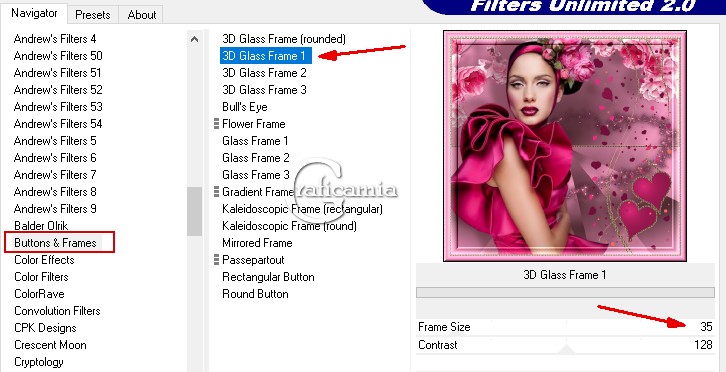
Task: Click the Frame Size slider
Action: click(565, 327)
